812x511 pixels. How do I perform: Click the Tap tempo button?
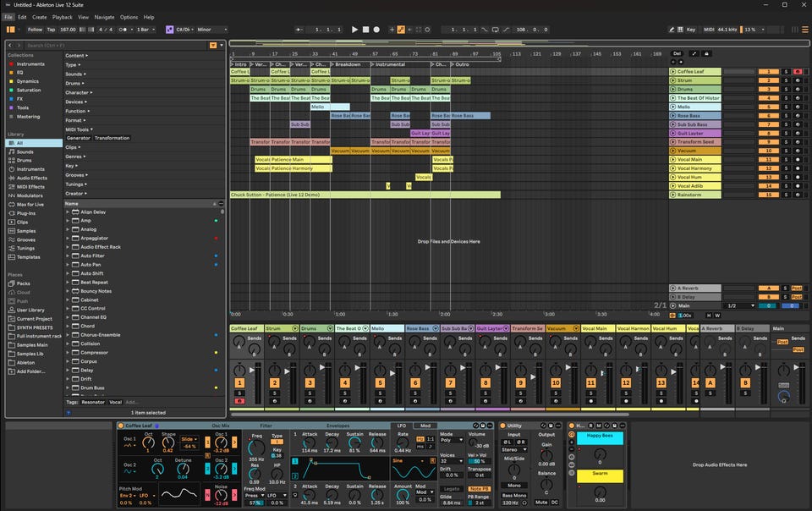(51, 30)
